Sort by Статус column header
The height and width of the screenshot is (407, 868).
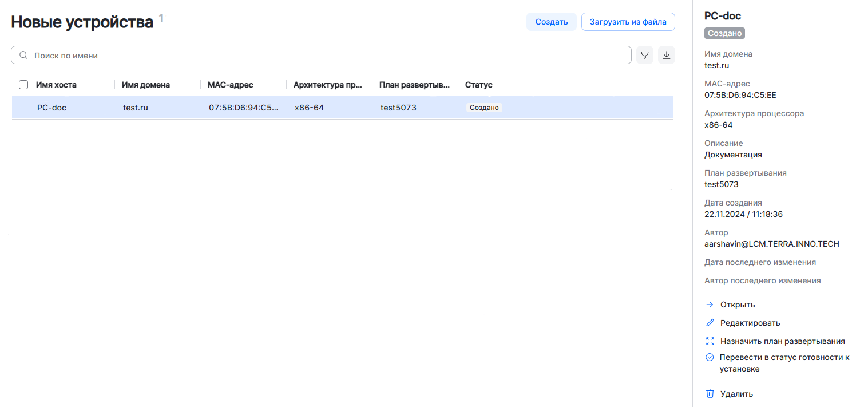478,85
